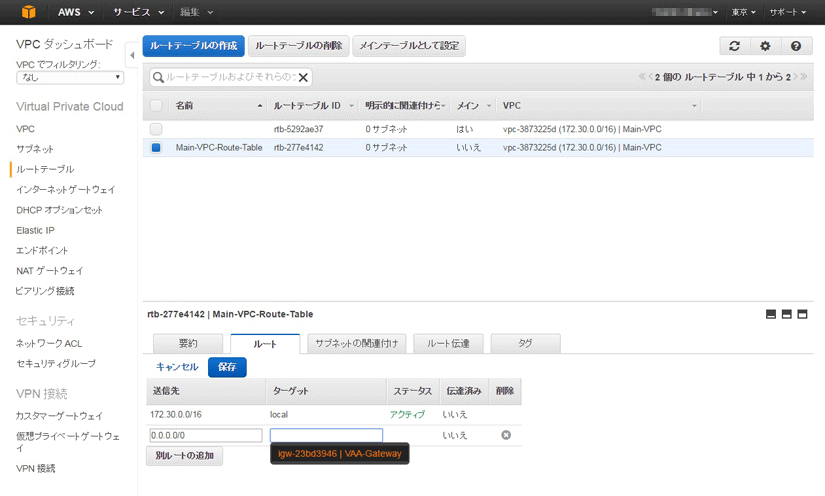Toggle the select-all header checkbox
The width and height of the screenshot is (825, 496).
pyautogui.click(x=156, y=105)
